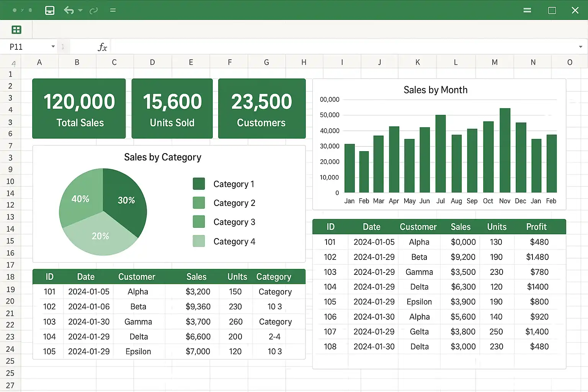The image size is (588, 392).
Task: Open the undo history dropdown arrow
Action: pyautogui.click(x=80, y=10)
